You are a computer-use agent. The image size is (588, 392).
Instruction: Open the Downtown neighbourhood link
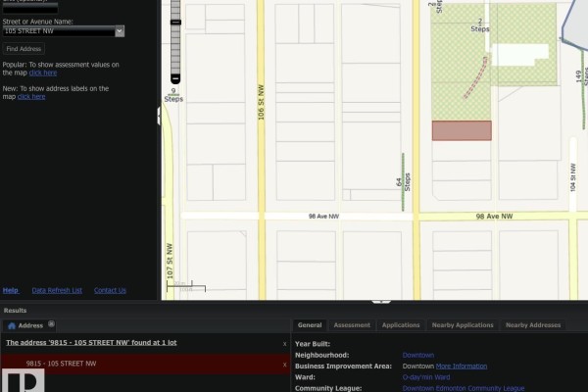pyautogui.click(x=418, y=355)
